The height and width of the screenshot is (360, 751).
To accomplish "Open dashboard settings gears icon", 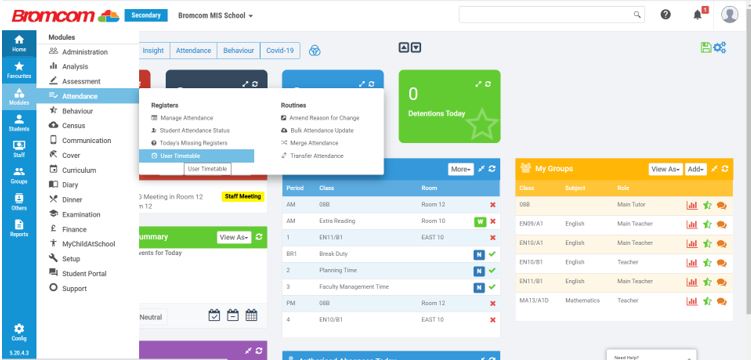I will click(x=720, y=47).
